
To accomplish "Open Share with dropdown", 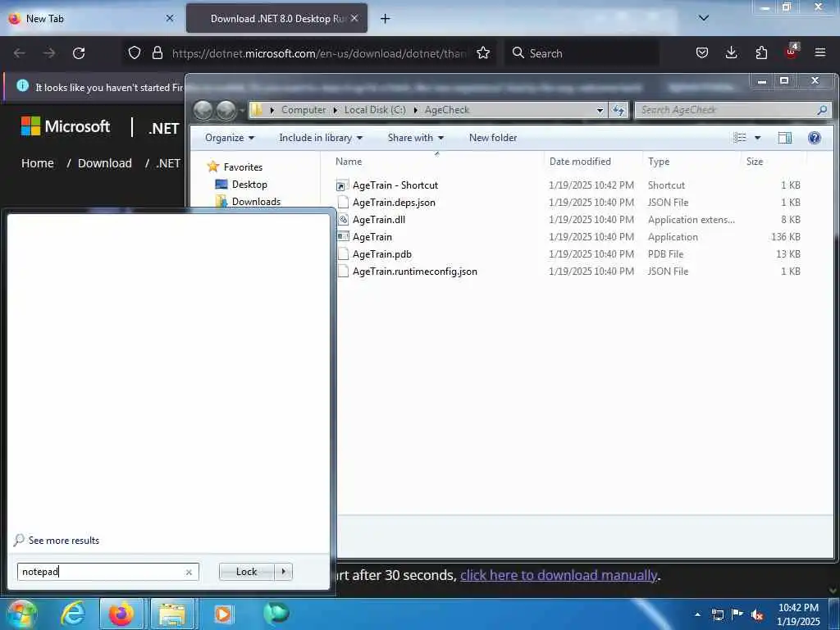I will pyautogui.click(x=416, y=138).
